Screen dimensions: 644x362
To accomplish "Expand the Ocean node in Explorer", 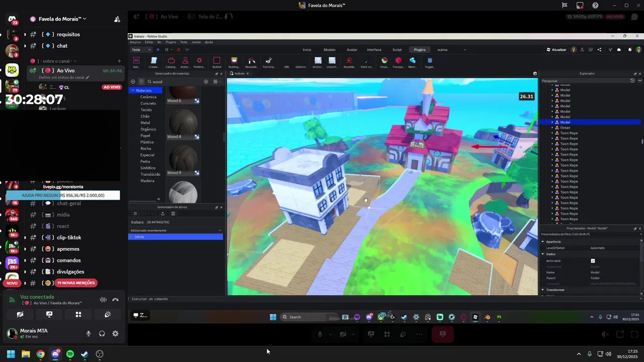I will click(x=552, y=128).
